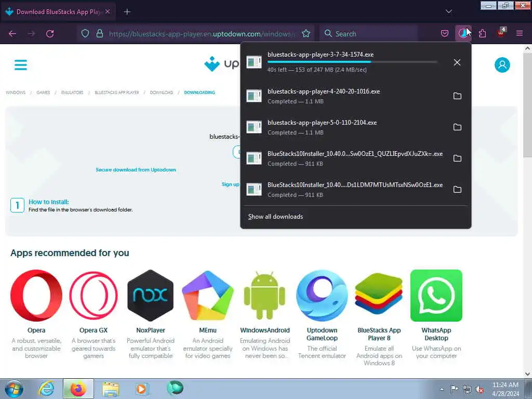The height and width of the screenshot is (399, 532).
Task: Open the WhatsApp Desktop app icon
Action: point(436,296)
